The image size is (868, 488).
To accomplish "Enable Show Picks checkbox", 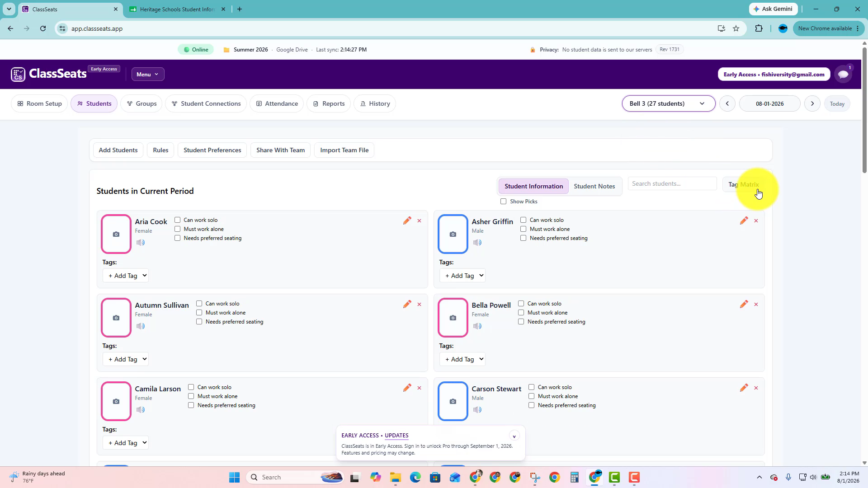I will coord(503,202).
